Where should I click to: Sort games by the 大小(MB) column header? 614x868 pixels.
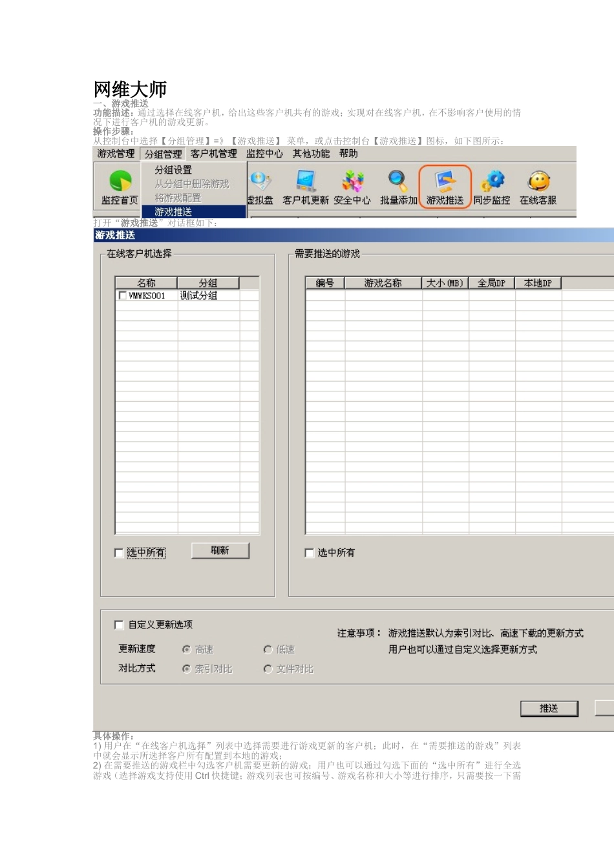[445, 283]
